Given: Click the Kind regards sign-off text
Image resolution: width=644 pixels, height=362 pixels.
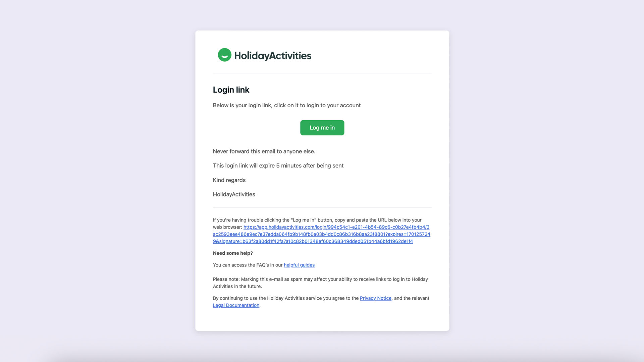Looking at the screenshot, I should (229, 180).
